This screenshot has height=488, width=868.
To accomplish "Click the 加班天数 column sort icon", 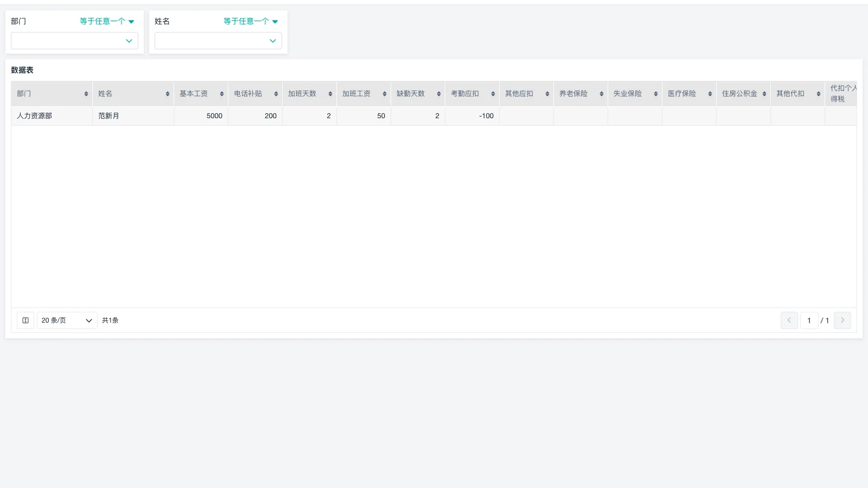I will click(330, 94).
